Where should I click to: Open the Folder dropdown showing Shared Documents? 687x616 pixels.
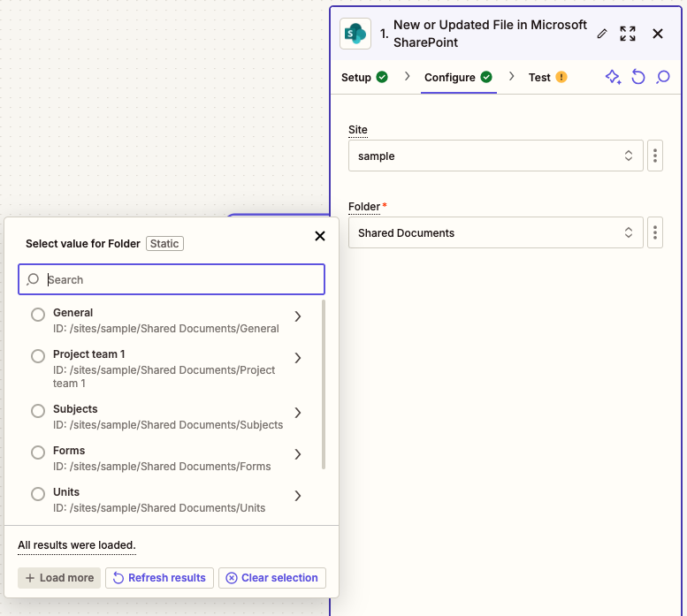(x=495, y=232)
